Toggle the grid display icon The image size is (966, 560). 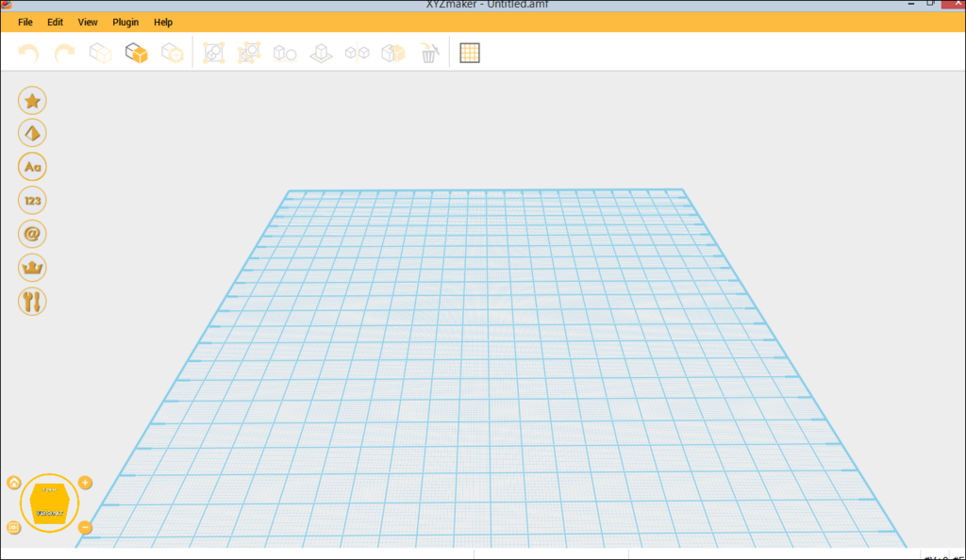coord(470,53)
